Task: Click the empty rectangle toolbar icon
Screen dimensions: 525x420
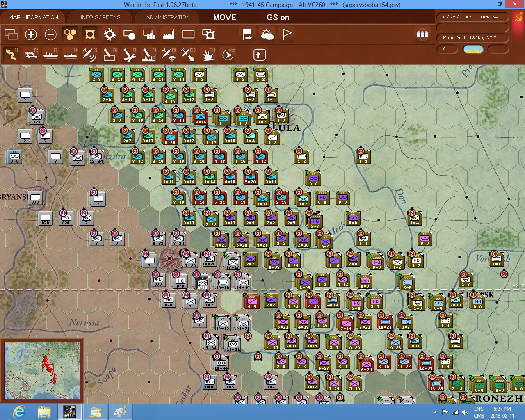Action: (x=188, y=34)
